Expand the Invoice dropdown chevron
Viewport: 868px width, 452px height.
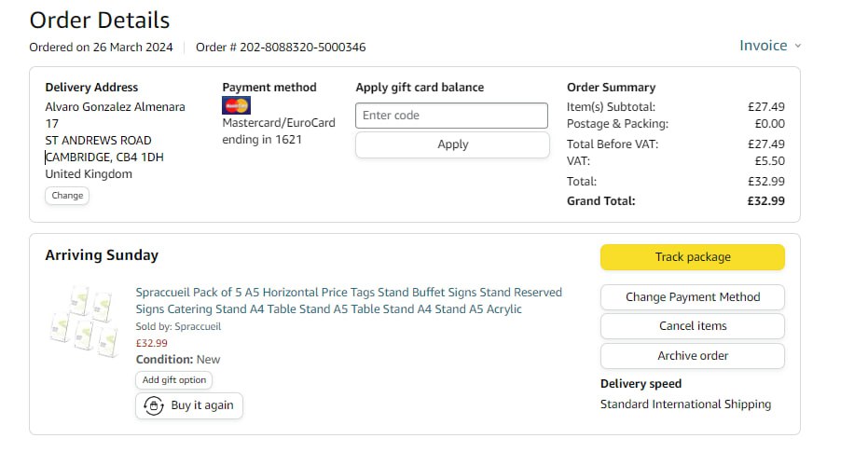click(798, 46)
